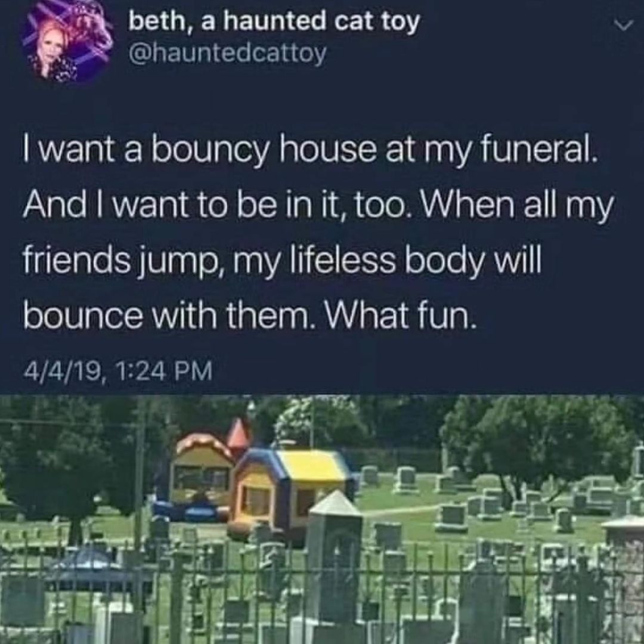The height and width of the screenshot is (644, 644).
Task: Expand the tweet options chevron
Action: [x=623, y=26]
